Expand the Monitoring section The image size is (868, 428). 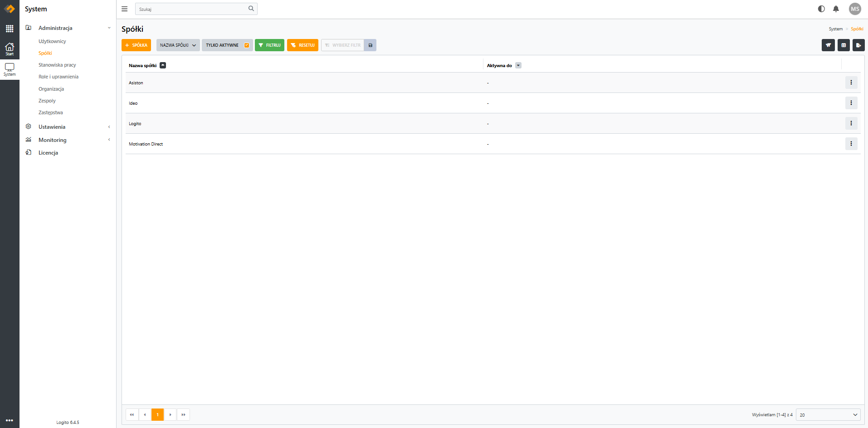(68, 140)
